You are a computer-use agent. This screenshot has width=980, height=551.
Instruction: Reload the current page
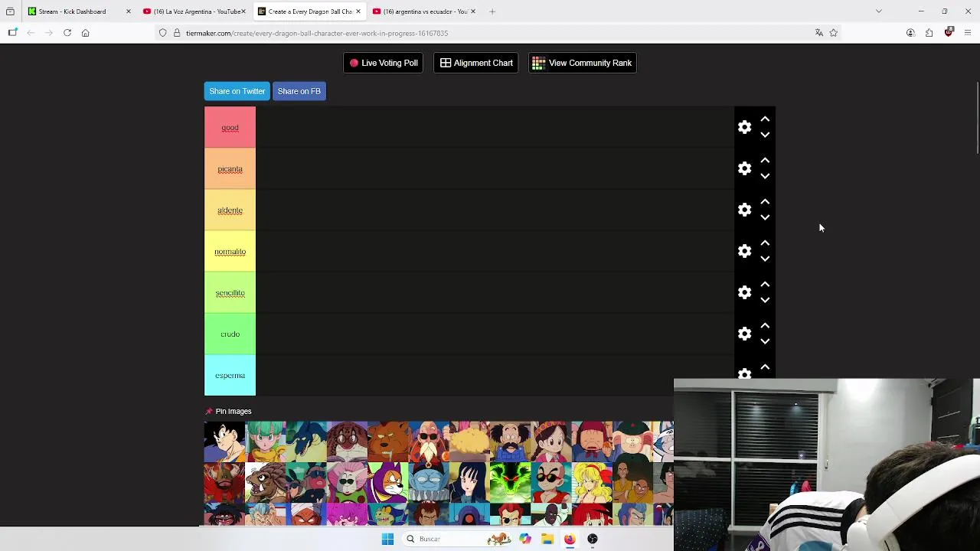(x=67, y=33)
